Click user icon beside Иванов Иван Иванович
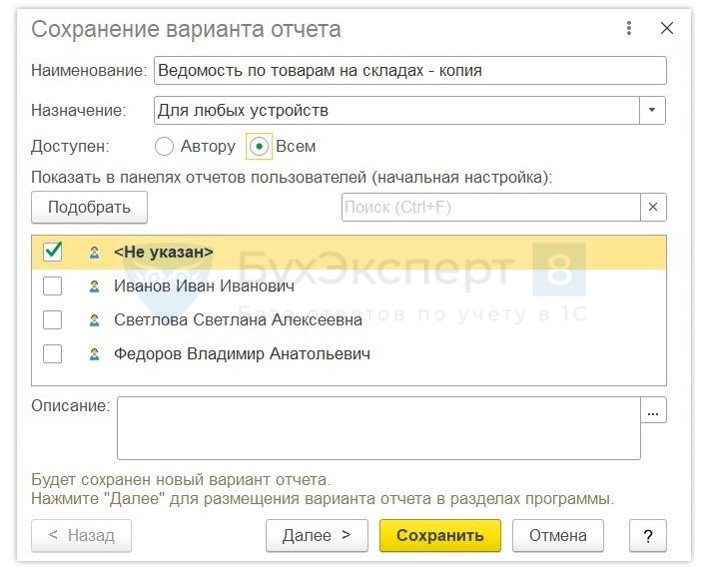 94,286
